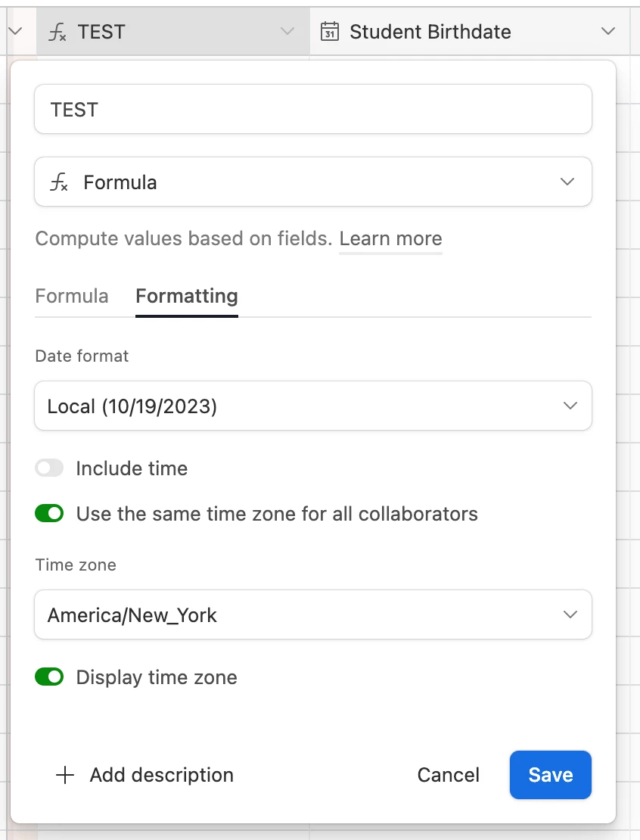Enable the Include time toggle
The height and width of the screenshot is (840, 640).
pyautogui.click(x=49, y=468)
